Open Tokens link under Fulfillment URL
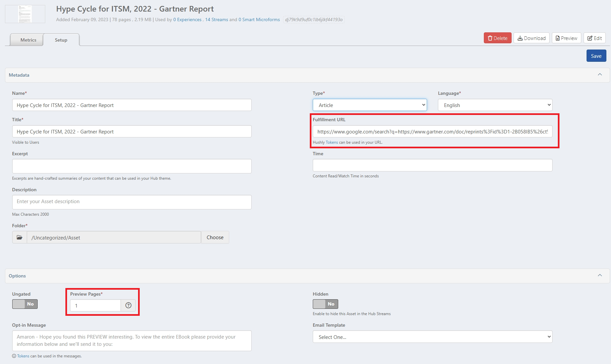This screenshot has height=364, width=611. tap(332, 142)
